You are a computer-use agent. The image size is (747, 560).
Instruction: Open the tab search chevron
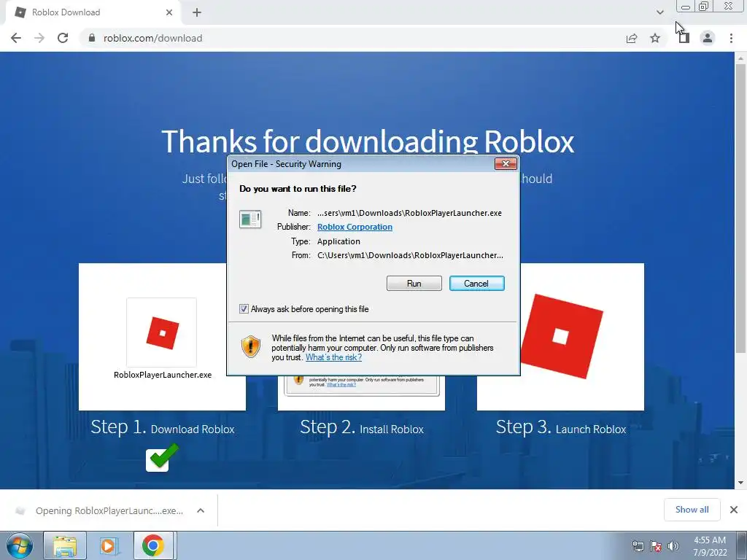point(659,12)
